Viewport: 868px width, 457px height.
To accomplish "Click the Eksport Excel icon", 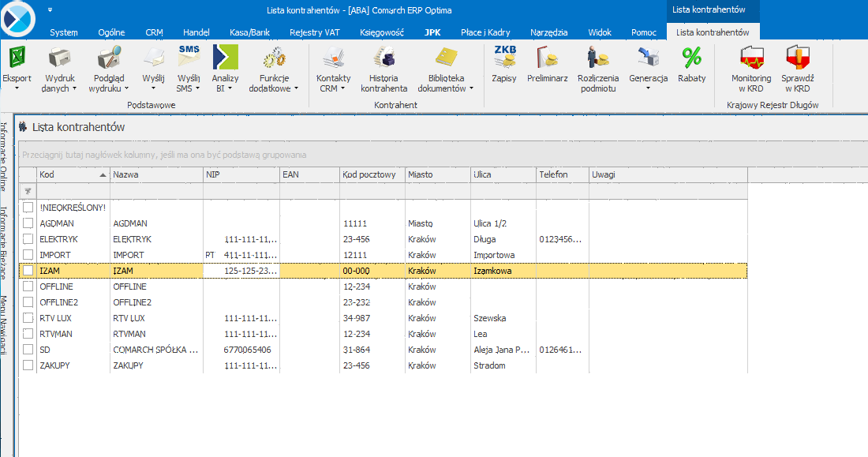I will (17, 58).
